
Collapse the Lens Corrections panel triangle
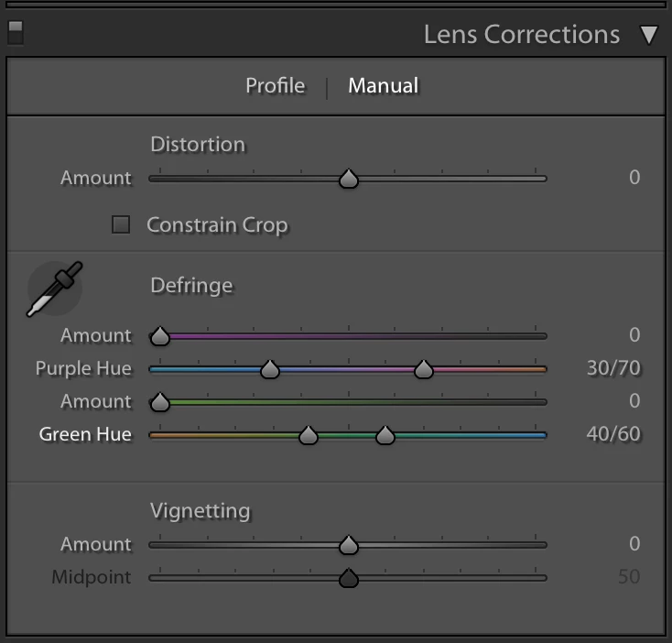pyautogui.click(x=649, y=35)
